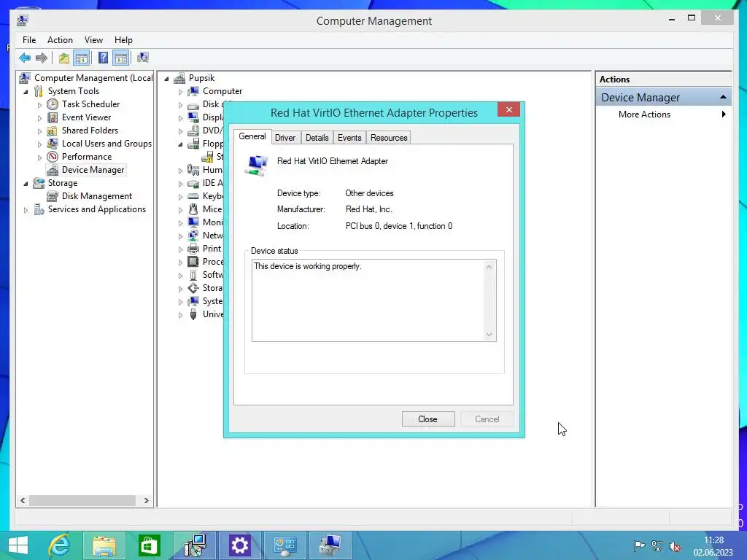Select the Event Viewer icon in tree

[x=53, y=117]
